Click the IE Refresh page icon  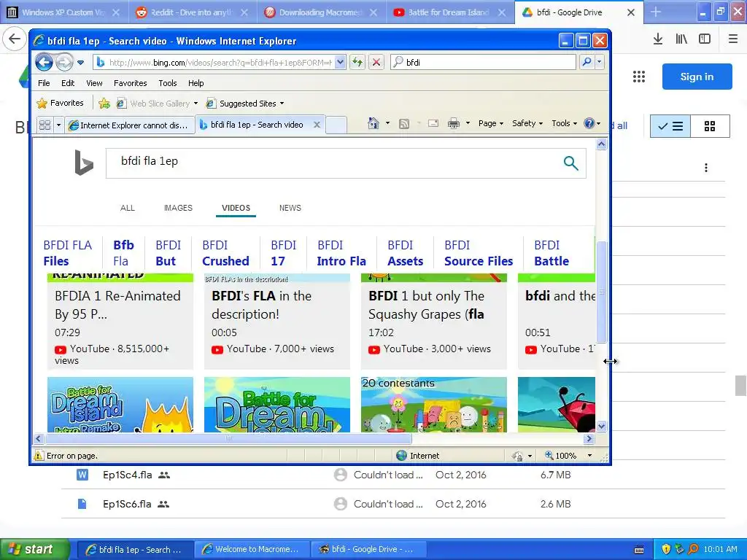click(357, 62)
